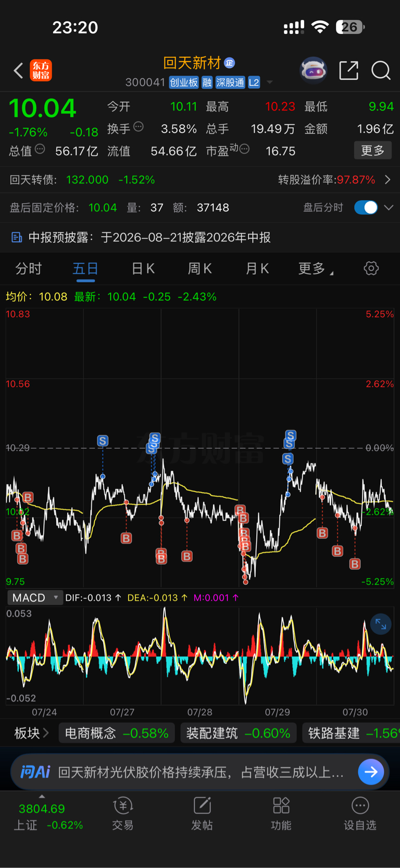This screenshot has height=868, width=400.
Task: Tap the DIF:-0.013 indicator readout
Action: [93, 597]
